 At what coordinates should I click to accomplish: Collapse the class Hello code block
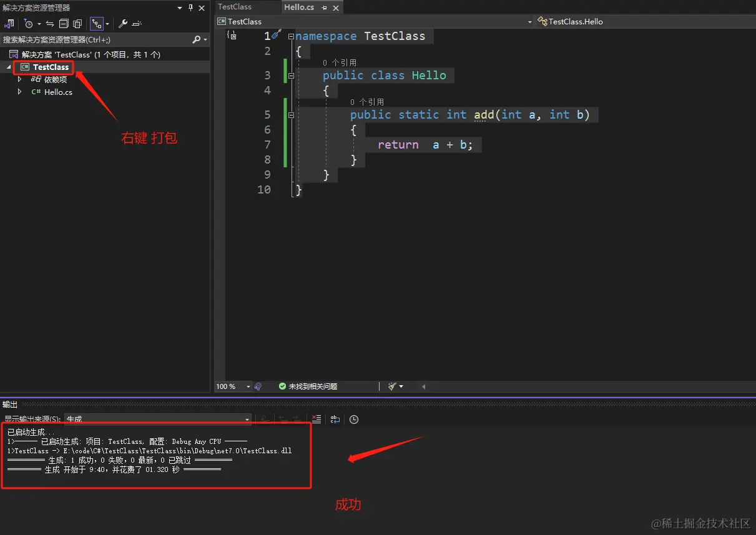click(x=291, y=76)
